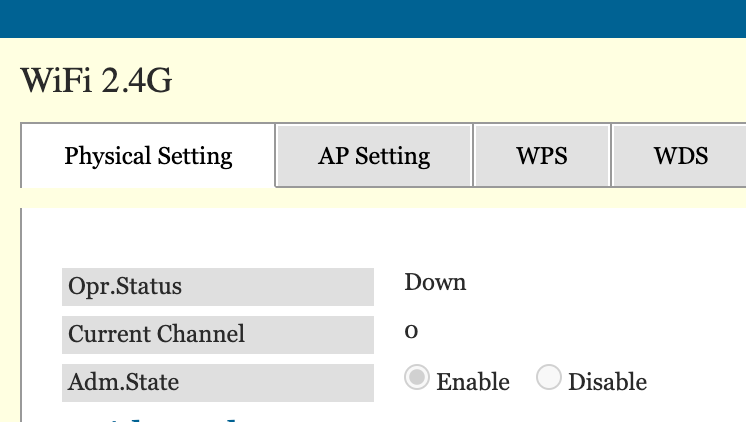
Task: Click the Enable text label
Action: 473,382
